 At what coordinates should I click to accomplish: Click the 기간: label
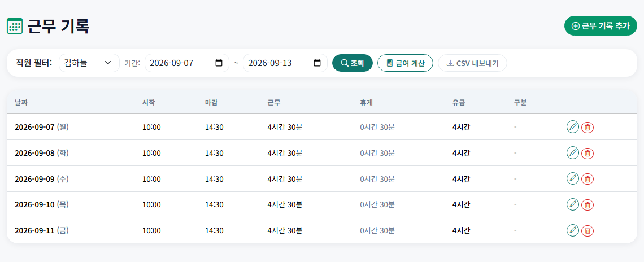point(132,63)
